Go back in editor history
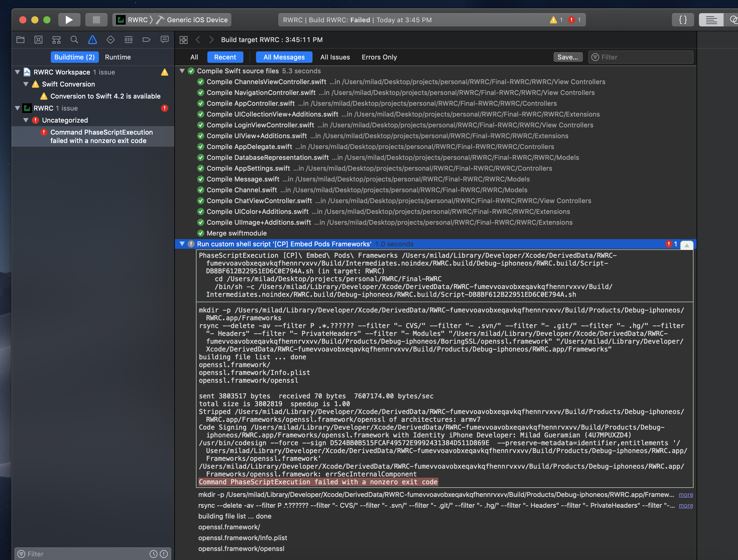The width and height of the screenshot is (738, 560). pos(198,40)
